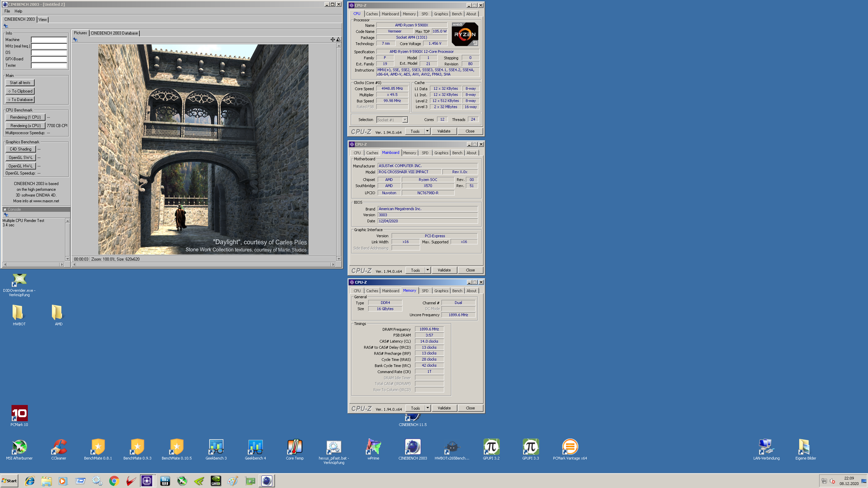Viewport: 868px width, 488px height.
Task: Click the Start button
Action: click(x=9, y=481)
